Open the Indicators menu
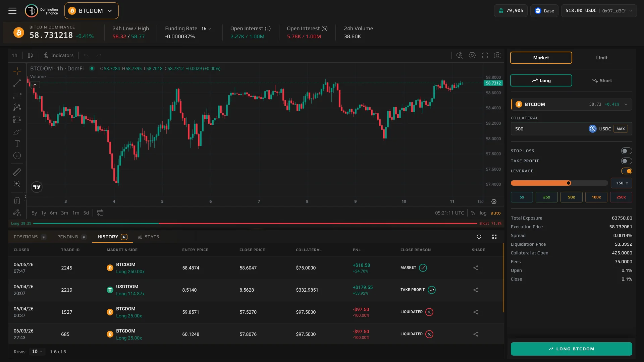644x362 pixels. pos(58,55)
